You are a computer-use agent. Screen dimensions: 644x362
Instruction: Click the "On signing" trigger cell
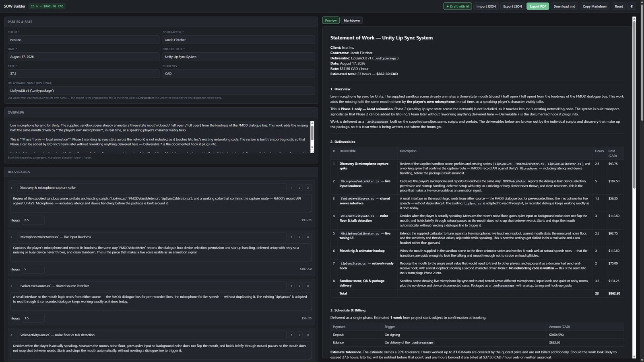tap(392, 335)
